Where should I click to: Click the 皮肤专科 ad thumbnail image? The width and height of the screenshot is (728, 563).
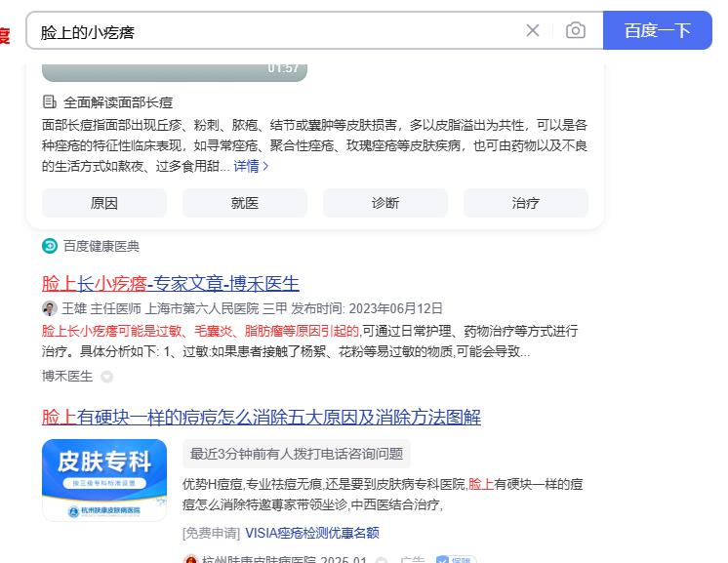104,480
